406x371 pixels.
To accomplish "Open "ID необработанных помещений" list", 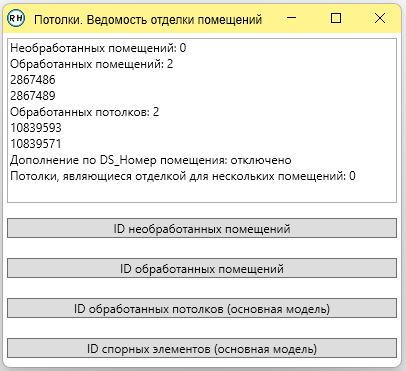I will [x=202, y=228].
